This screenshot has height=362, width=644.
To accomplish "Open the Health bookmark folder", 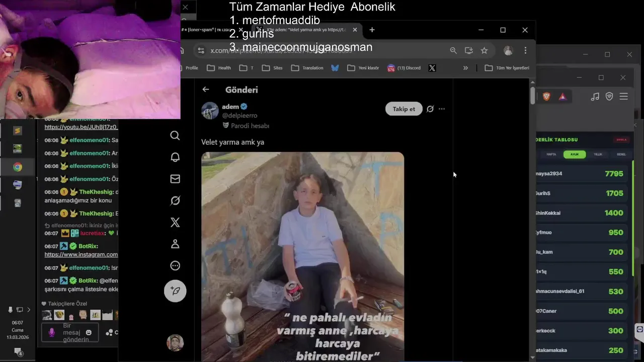I will click(219, 68).
